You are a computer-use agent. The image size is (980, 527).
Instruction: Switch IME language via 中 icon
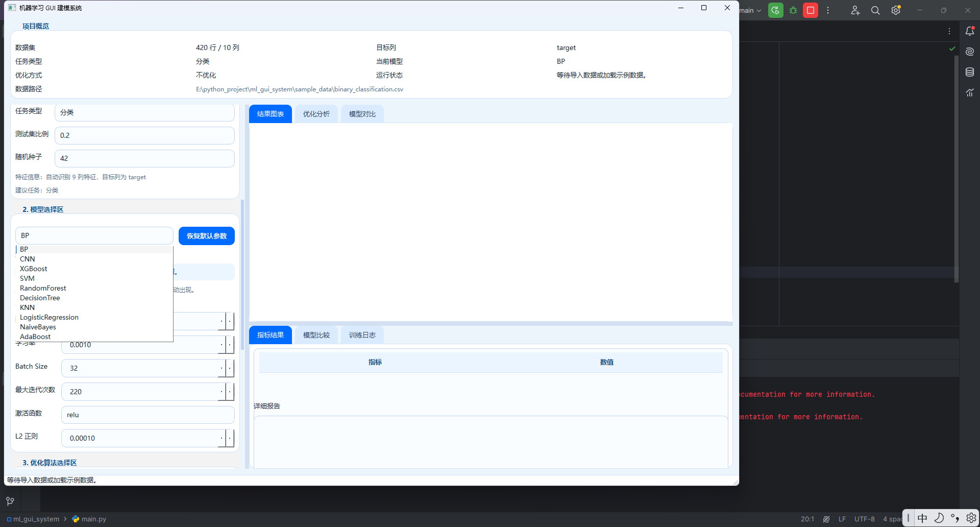[922, 518]
